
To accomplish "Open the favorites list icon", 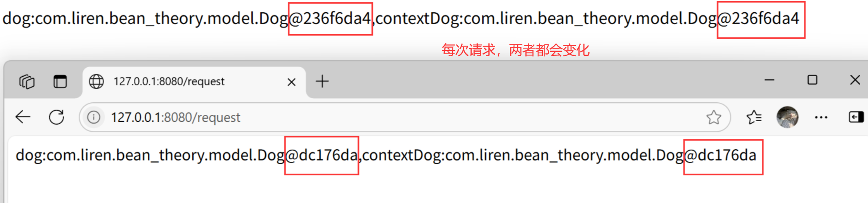I will coord(754,117).
